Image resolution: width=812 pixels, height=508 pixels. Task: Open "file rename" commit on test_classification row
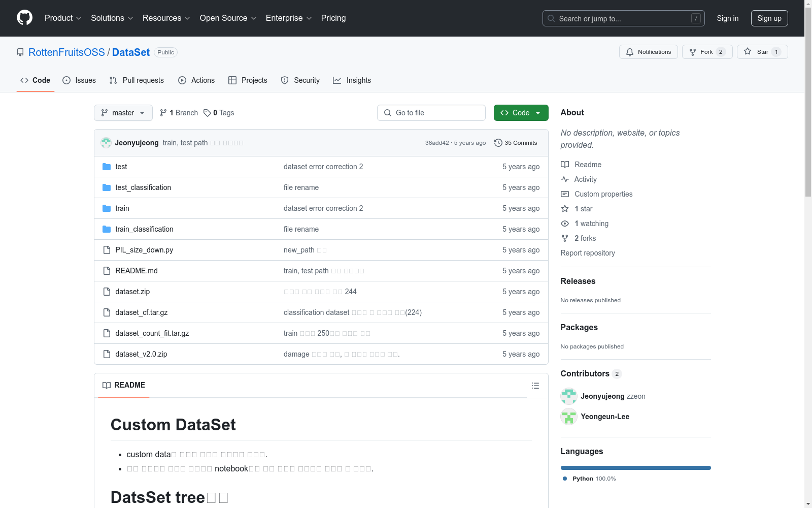(x=301, y=187)
